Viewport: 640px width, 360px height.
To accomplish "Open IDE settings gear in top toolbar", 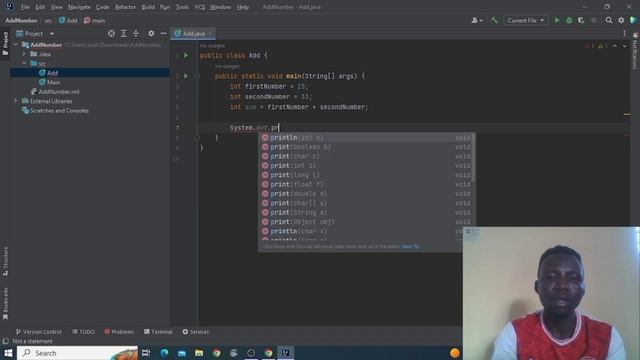I will click(621, 20).
